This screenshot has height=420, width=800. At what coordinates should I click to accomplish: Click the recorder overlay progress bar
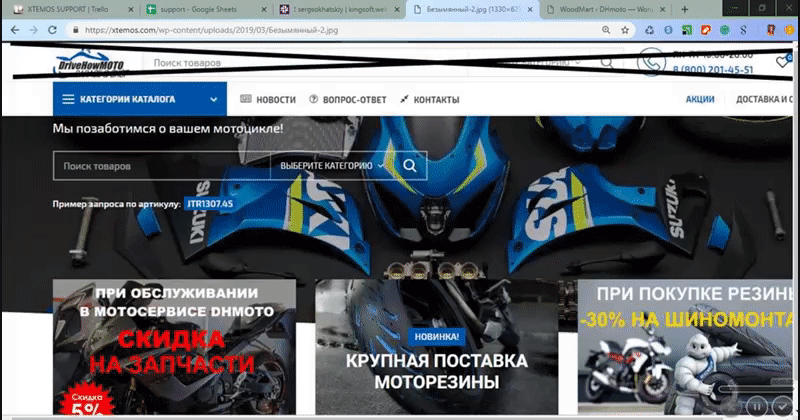click(754, 389)
